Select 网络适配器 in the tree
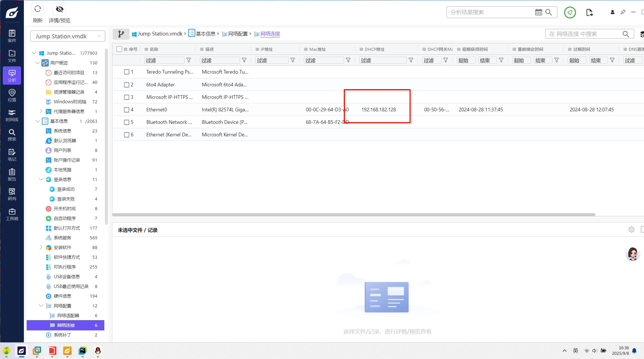The height and width of the screenshot is (359, 644). [x=68, y=315]
